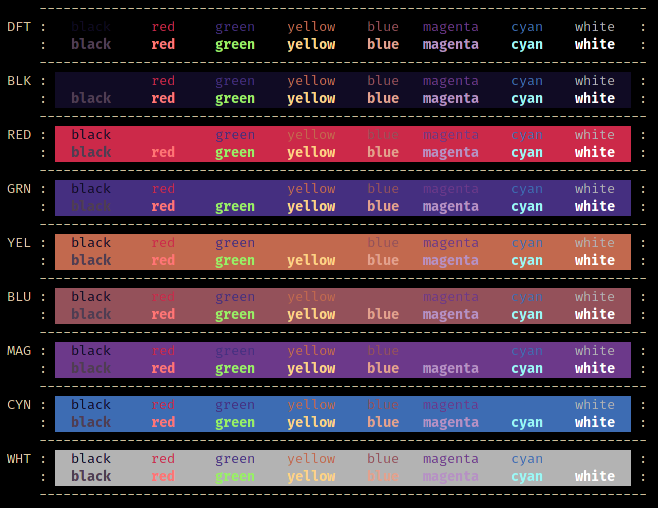
Task: Click bold "green" text in GRN row
Action: (x=234, y=207)
